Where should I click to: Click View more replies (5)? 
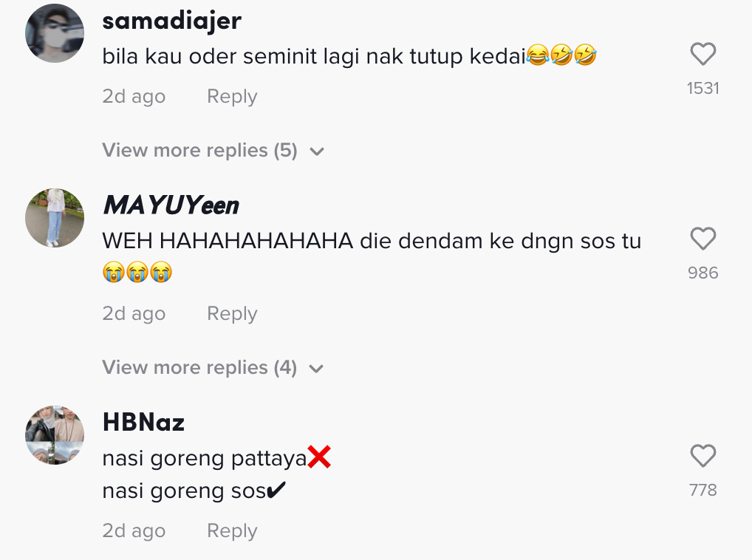199,151
